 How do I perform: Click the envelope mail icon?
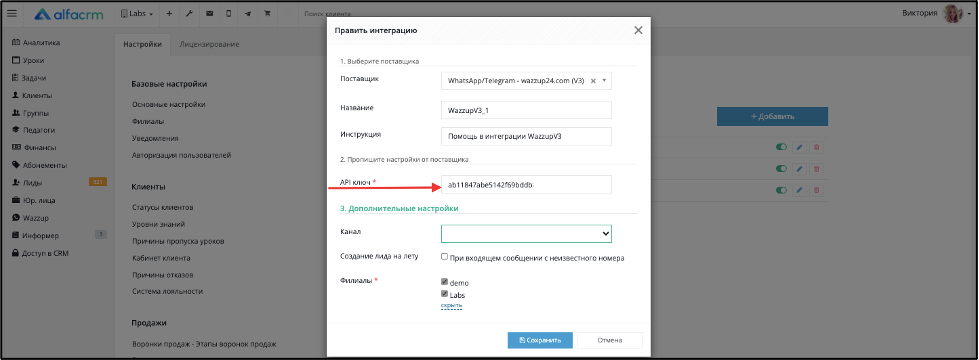click(x=209, y=14)
